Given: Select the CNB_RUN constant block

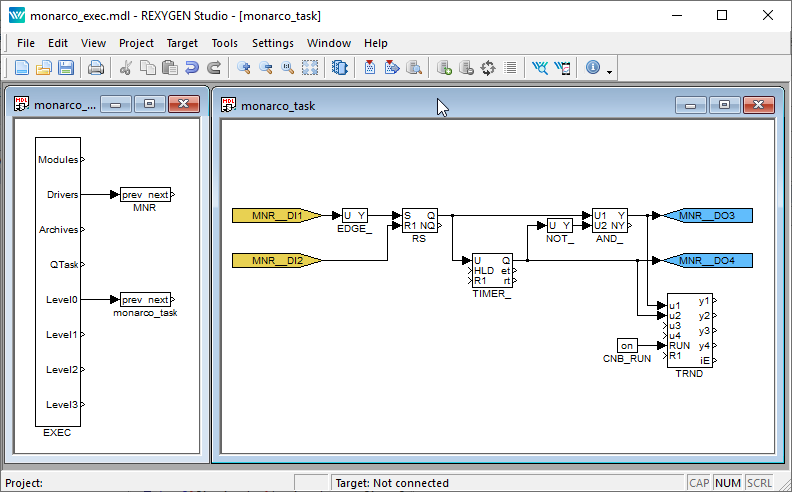Looking at the screenshot, I should click(627, 346).
